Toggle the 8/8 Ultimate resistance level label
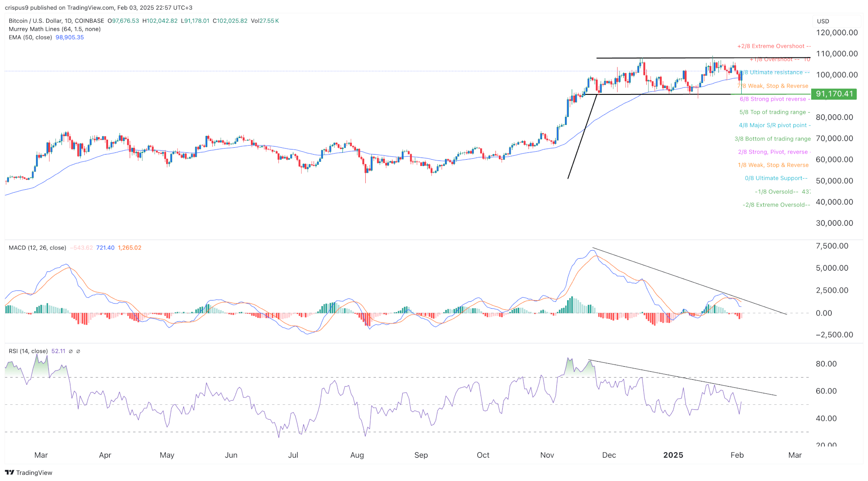 pyautogui.click(x=775, y=72)
